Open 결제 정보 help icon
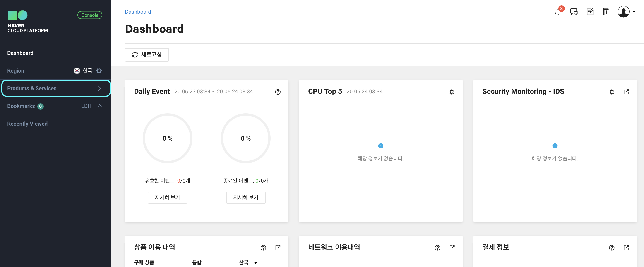Image resolution: width=644 pixels, height=267 pixels. point(611,248)
